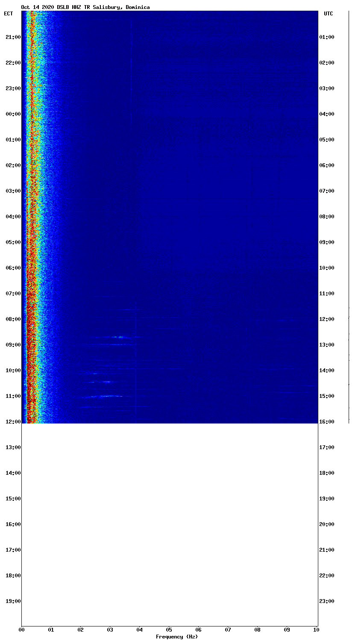This screenshot has height=641, width=364.
Task: Select the 16:00 UTC axis label
Action: 327,422
